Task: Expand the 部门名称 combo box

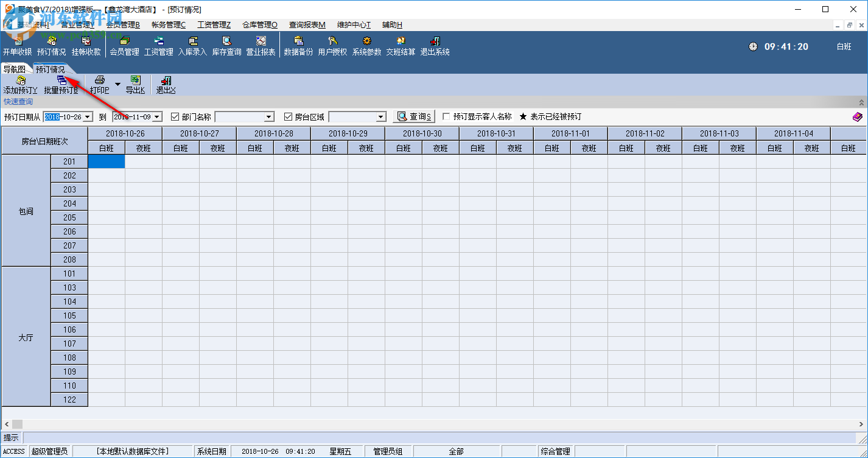Action: [x=269, y=117]
